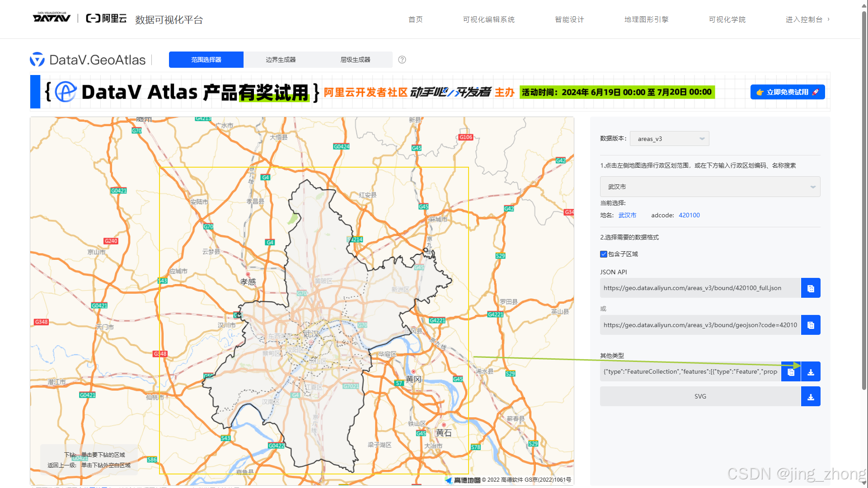Open the help question mark icon
This screenshot has height=488, width=868.
pos(402,60)
